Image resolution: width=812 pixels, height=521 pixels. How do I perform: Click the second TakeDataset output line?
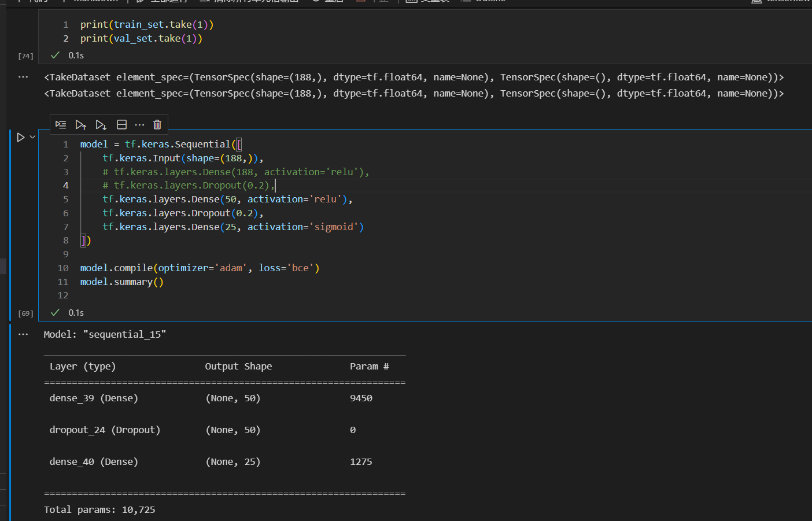pos(414,93)
